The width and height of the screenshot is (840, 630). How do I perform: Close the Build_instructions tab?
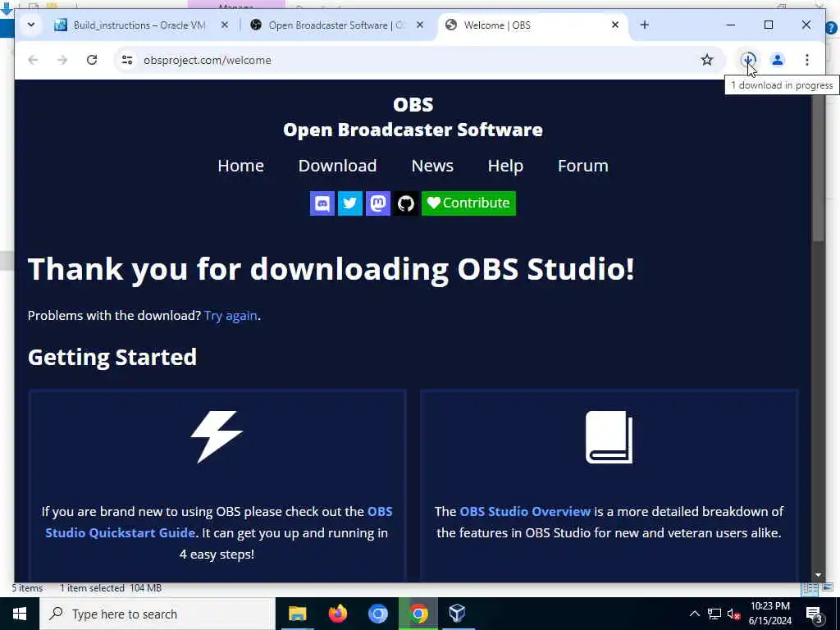[225, 25]
